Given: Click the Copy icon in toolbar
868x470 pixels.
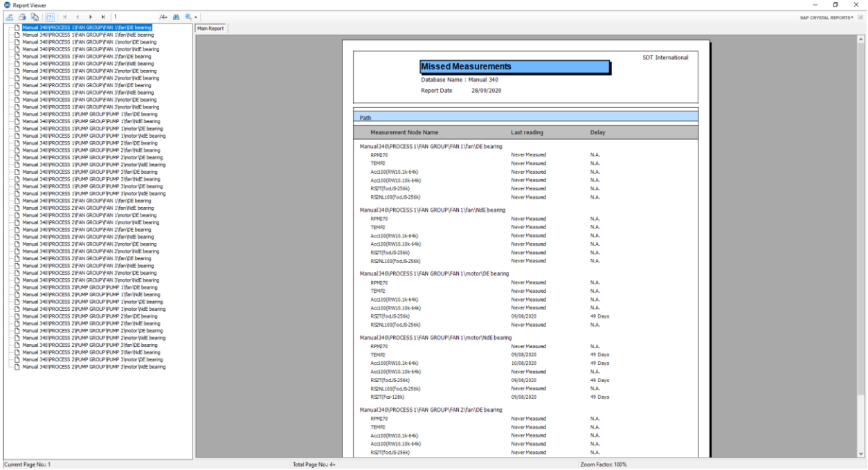Looking at the screenshot, I should [34, 16].
